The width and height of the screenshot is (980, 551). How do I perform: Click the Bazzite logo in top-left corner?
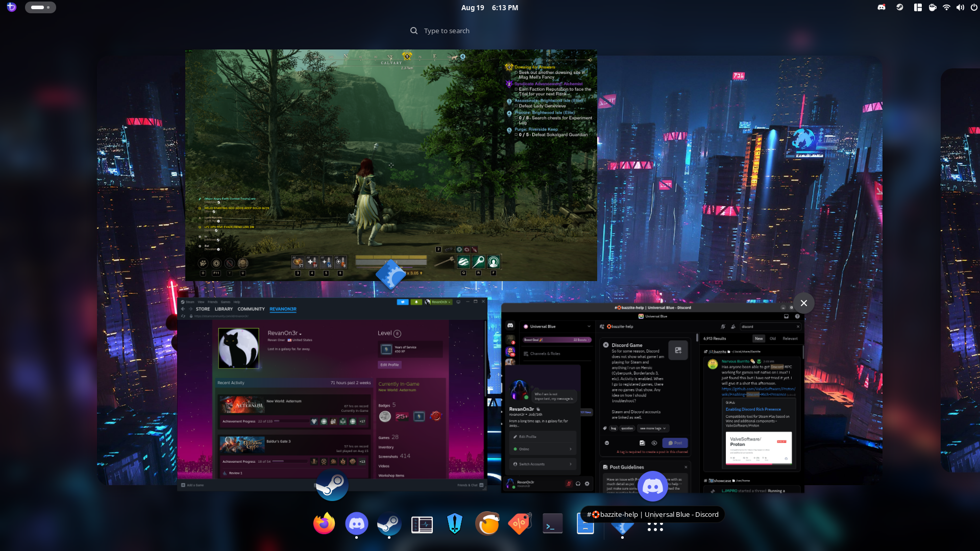click(11, 8)
